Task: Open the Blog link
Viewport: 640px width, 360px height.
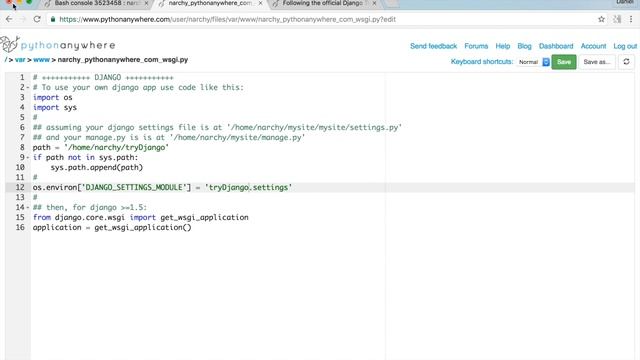Action: [524, 46]
